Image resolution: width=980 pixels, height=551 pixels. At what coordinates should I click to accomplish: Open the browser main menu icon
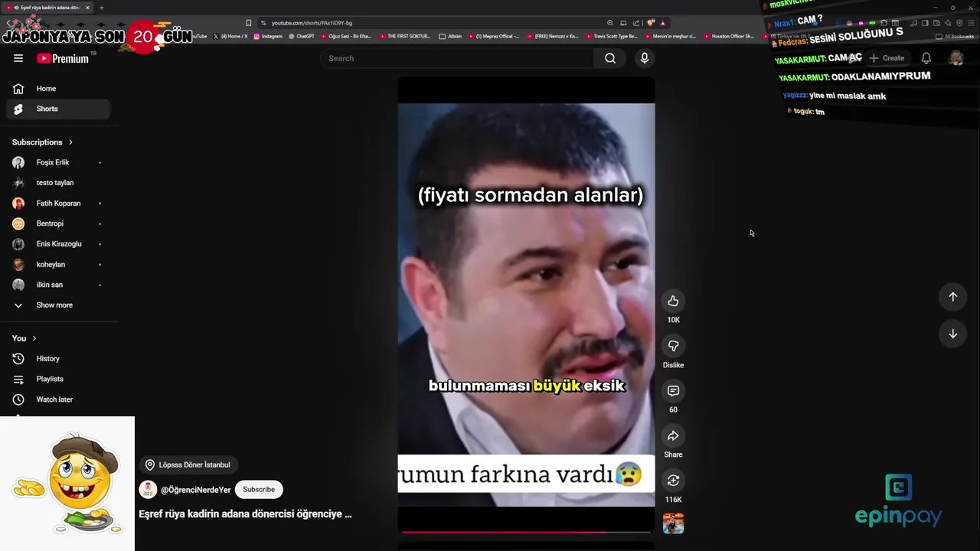[971, 23]
